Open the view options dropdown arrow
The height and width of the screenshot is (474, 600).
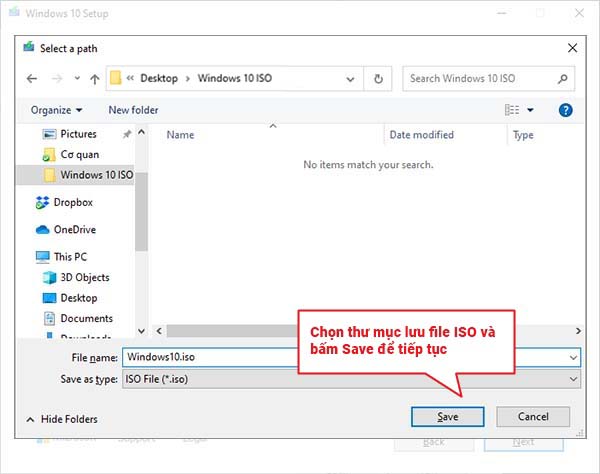click(530, 110)
